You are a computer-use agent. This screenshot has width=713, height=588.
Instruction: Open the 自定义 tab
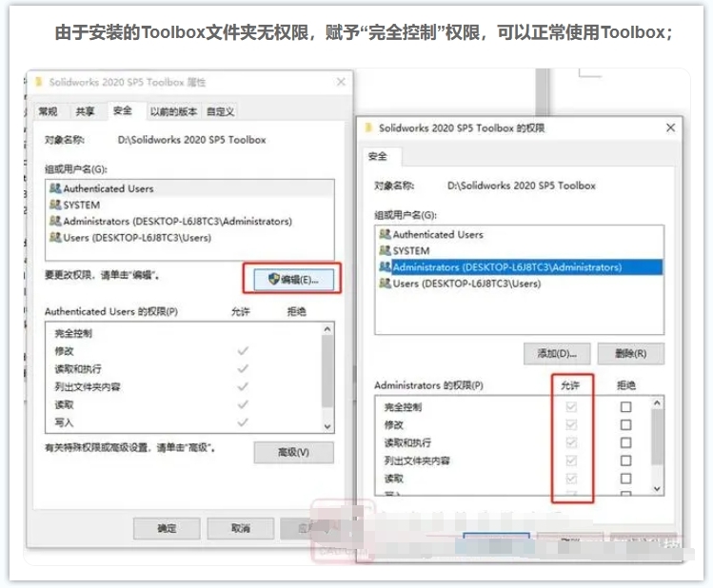[x=221, y=111]
